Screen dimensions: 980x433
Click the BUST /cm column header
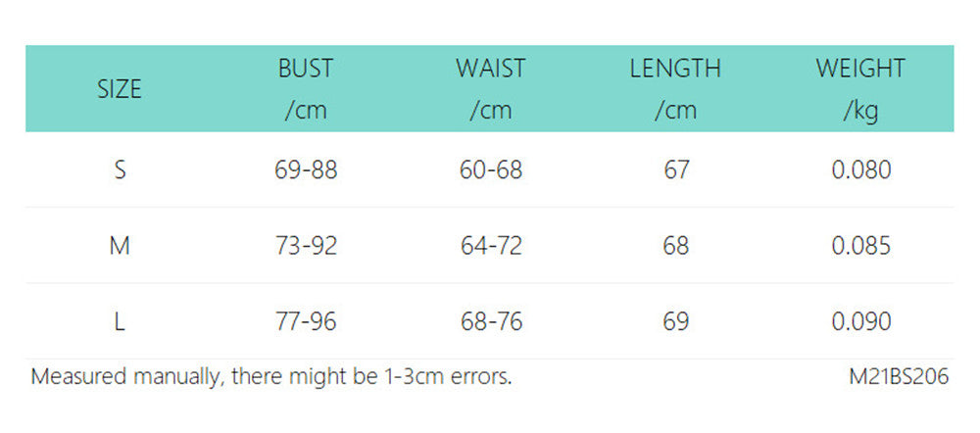click(306, 89)
